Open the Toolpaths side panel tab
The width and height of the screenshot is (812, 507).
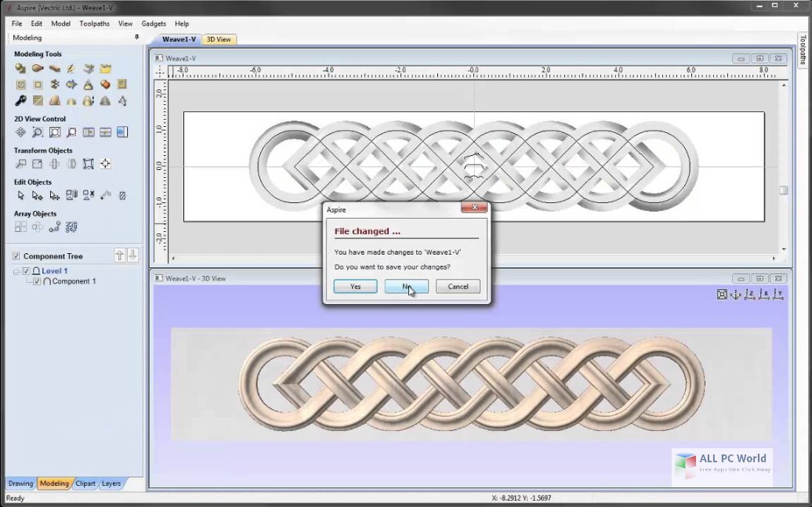coord(803,49)
